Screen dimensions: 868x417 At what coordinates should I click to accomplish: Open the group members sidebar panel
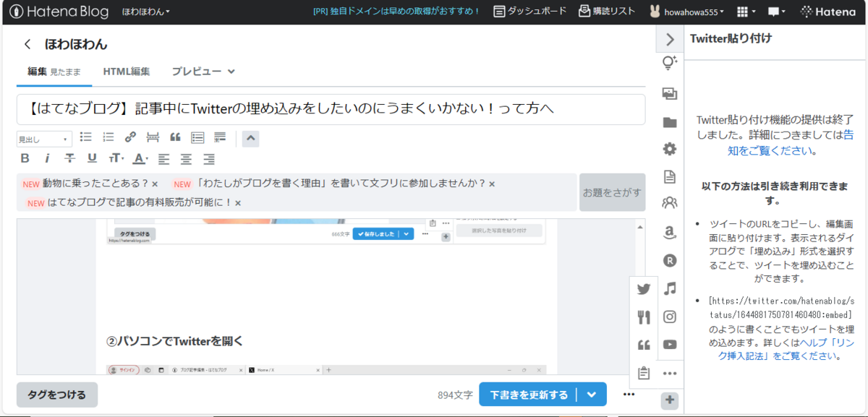coord(670,203)
